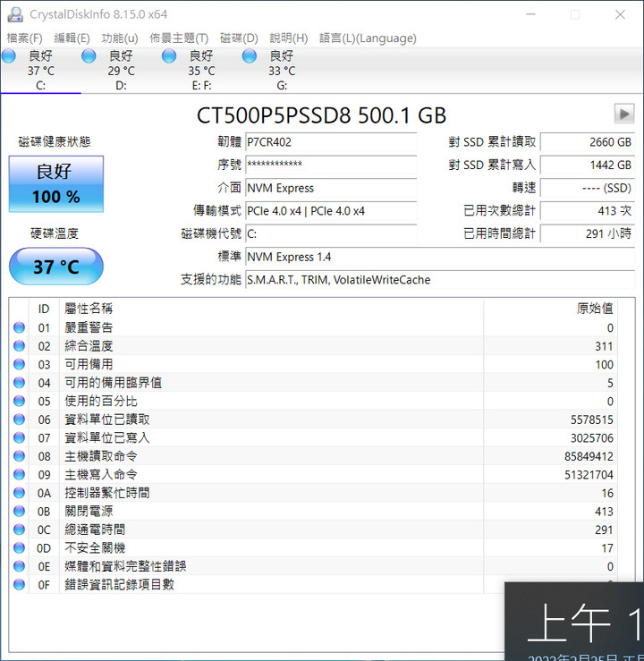Select attribute row 0E 媒體和資料完整性錯誤
This screenshot has height=661, width=644.
313,566
